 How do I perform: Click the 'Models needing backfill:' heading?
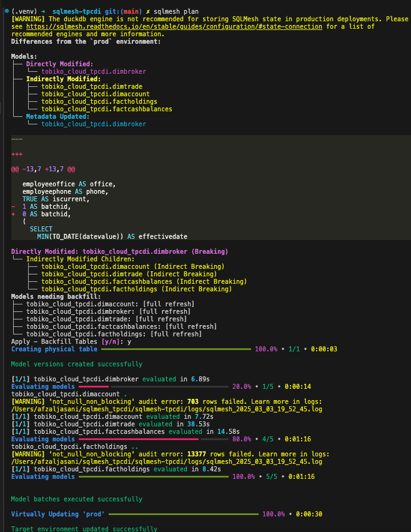[56, 296]
